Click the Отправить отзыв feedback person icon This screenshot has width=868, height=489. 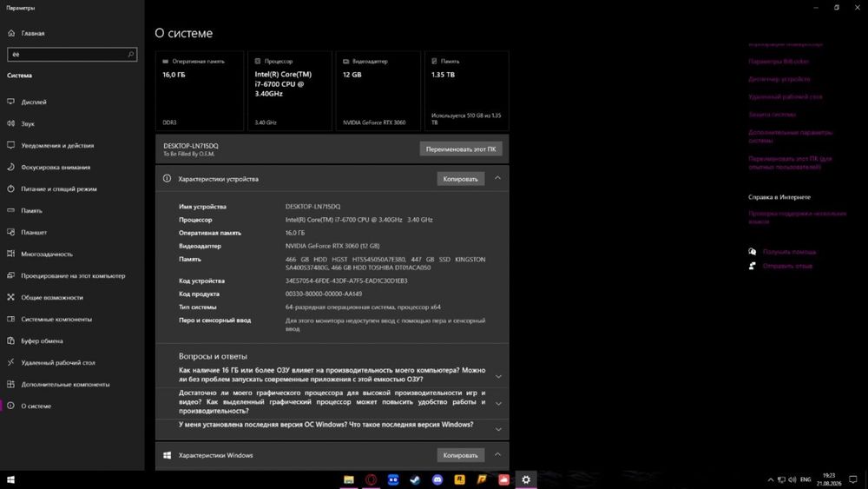point(752,266)
